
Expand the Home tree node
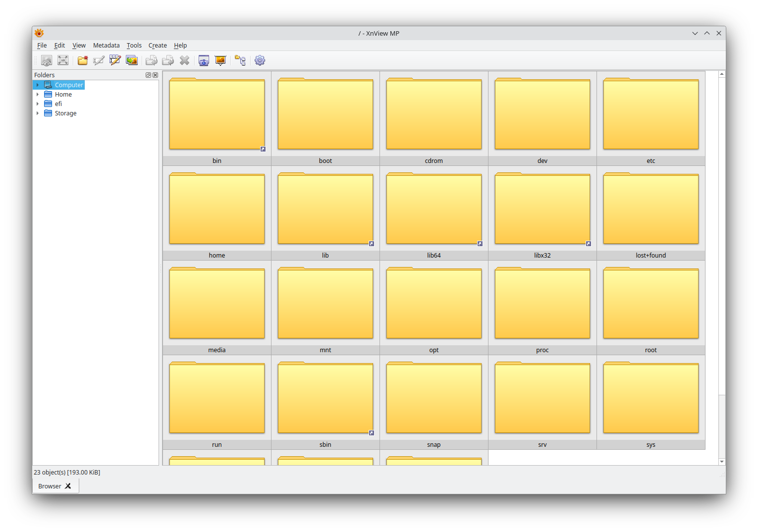pos(38,95)
